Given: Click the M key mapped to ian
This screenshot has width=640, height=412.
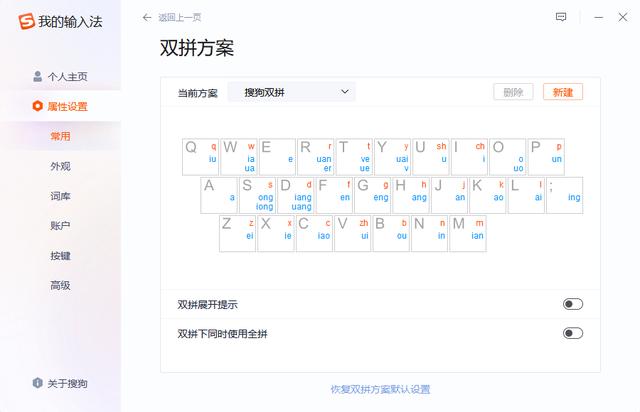Looking at the screenshot, I should coord(468,234).
